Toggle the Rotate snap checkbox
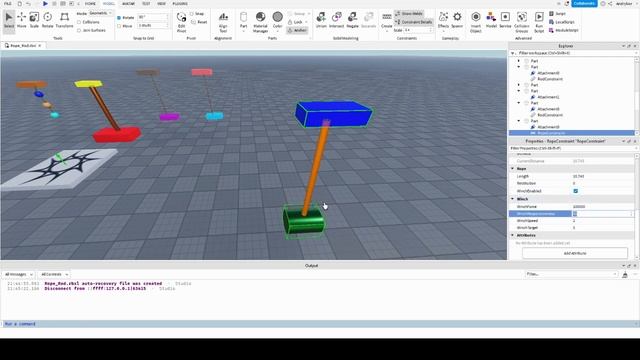The image size is (640, 360). pyautogui.click(x=119, y=18)
